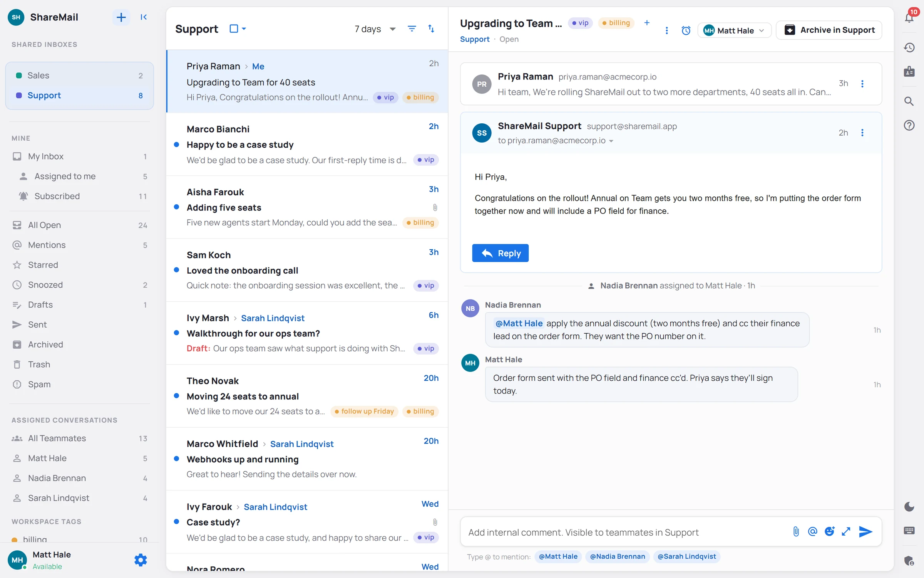Open the help question mark icon
The image size is (924, 578).
coord(909,125)
